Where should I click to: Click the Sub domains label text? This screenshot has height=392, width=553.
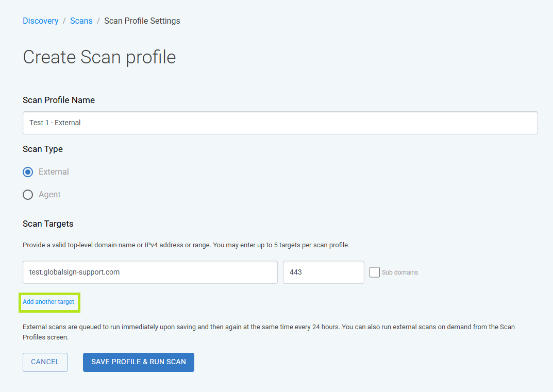tap(400, 272)
